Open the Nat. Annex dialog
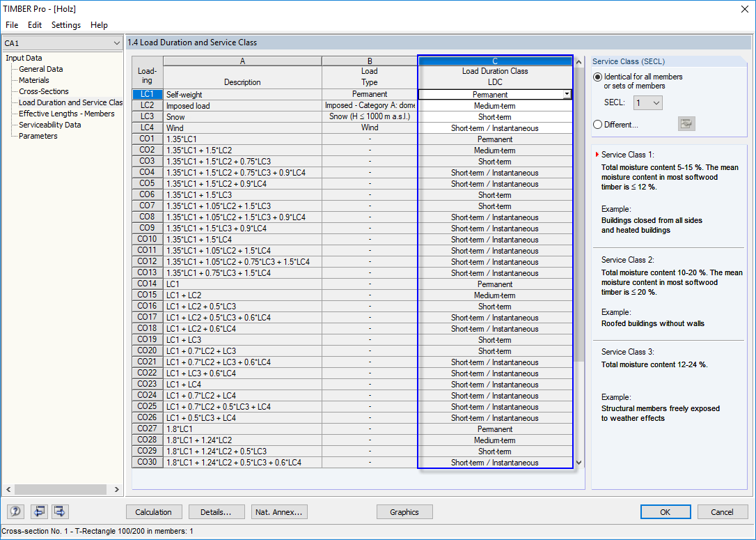 click(x=279, y=511)
